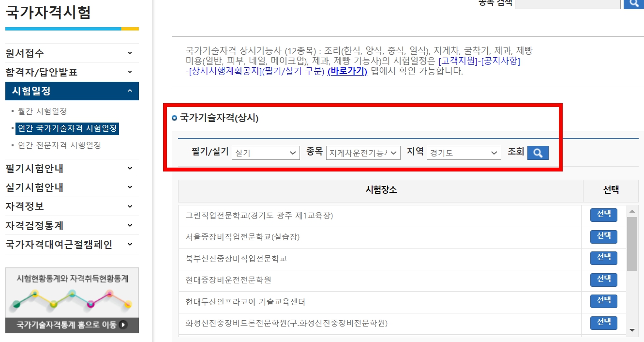The image size is (644, 342).
Task: Go to 연간 전문자격 시행일정
Action: point(60,145)
